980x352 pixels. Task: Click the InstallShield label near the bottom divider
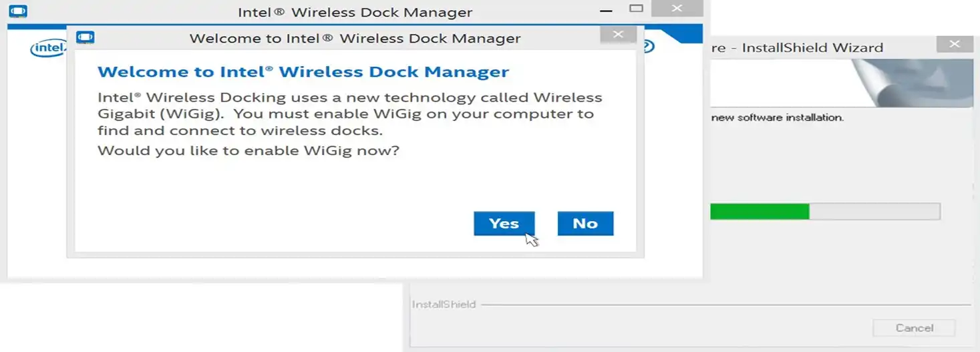(x=444, y=305)
